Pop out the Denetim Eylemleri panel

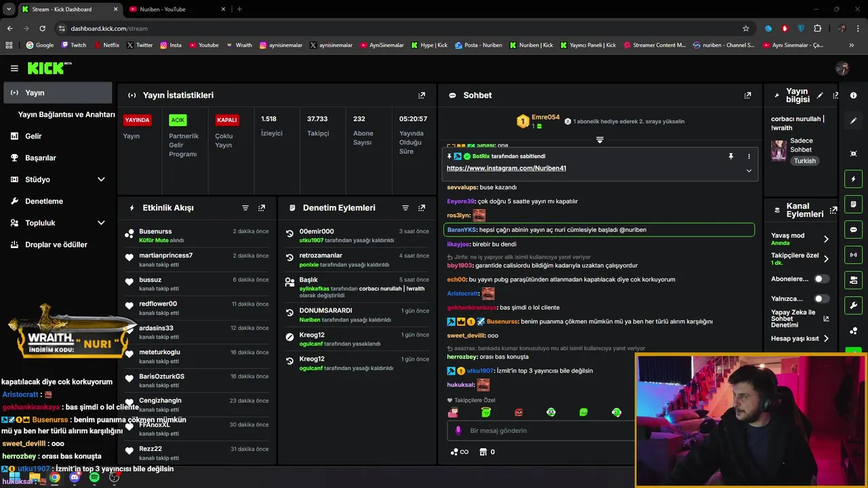point(422,208)
